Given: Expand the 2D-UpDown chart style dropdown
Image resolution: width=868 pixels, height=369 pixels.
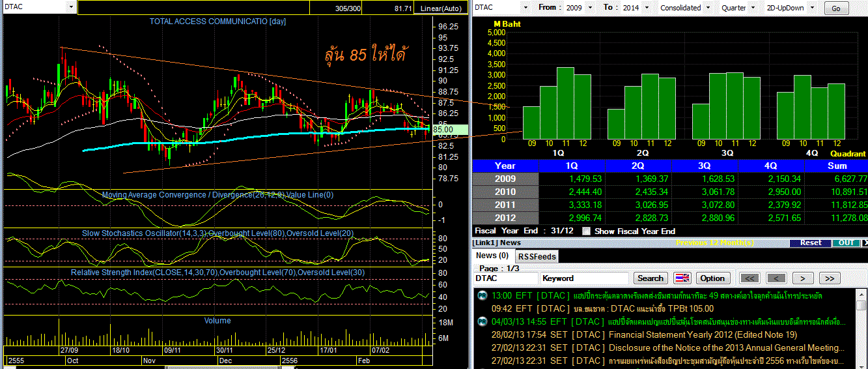Looking at the screenshot, I should [x=812, y=8].
